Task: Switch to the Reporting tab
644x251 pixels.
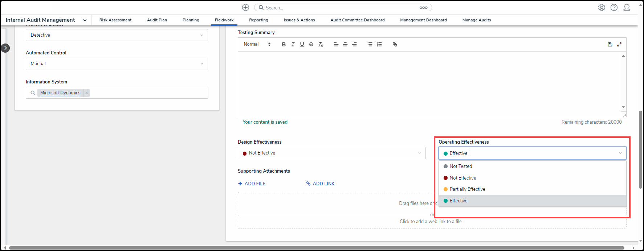Action: pyautogui.click(x=258, y=20)
